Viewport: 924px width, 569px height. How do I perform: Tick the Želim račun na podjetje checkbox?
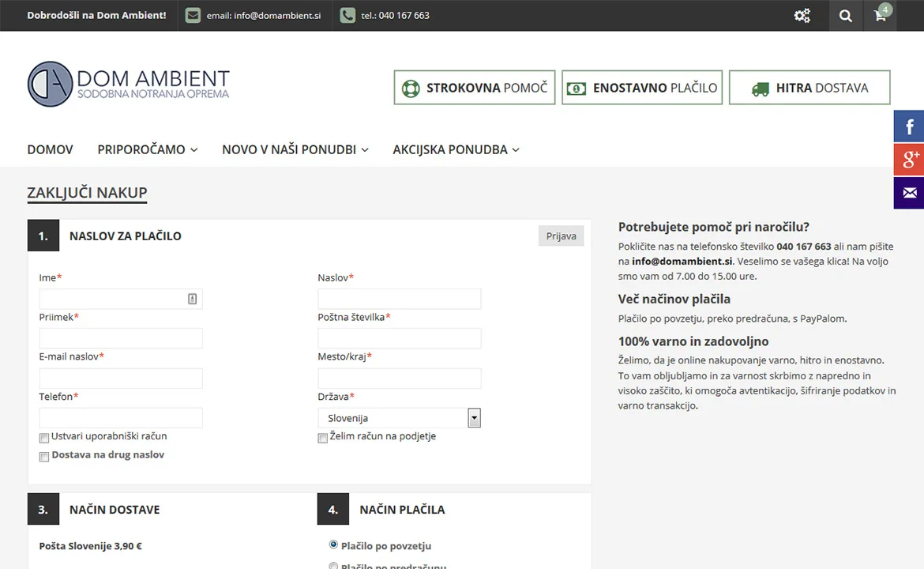tap(322, 438)
